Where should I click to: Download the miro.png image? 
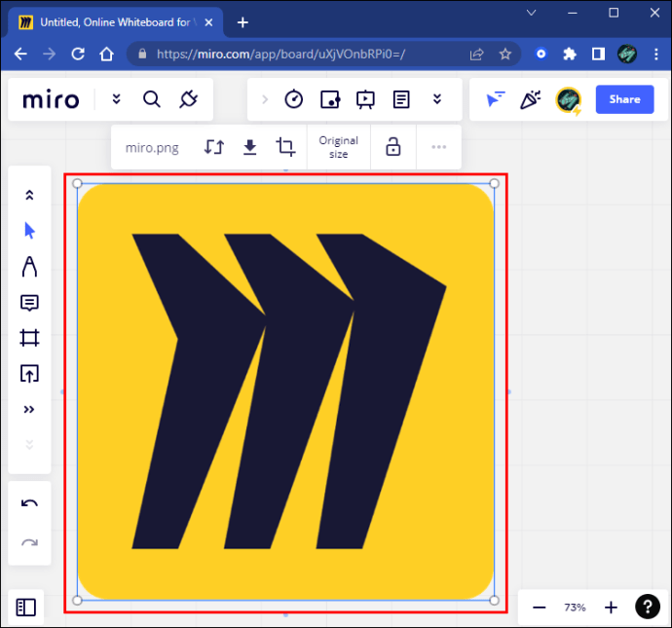pos(250,147)
